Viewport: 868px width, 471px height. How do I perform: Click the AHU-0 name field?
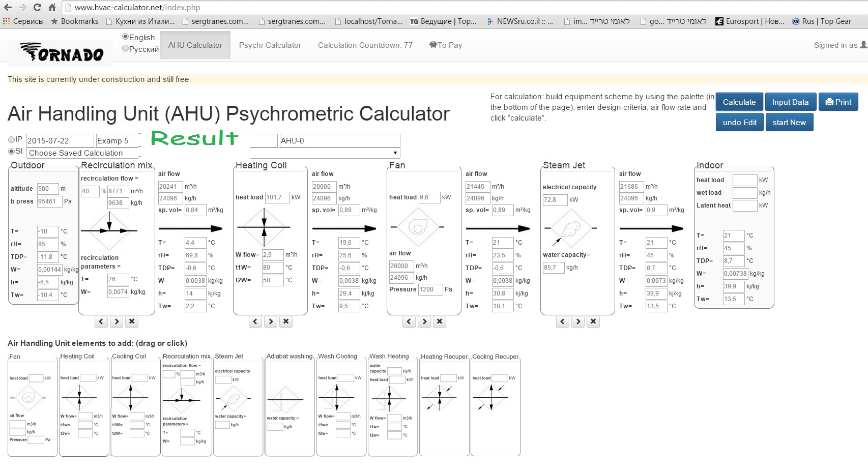coord(340,140)
